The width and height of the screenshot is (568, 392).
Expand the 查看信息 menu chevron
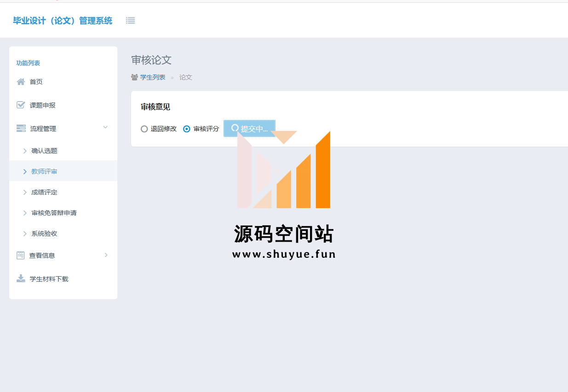pyautogui.click(x=106, y=255)
